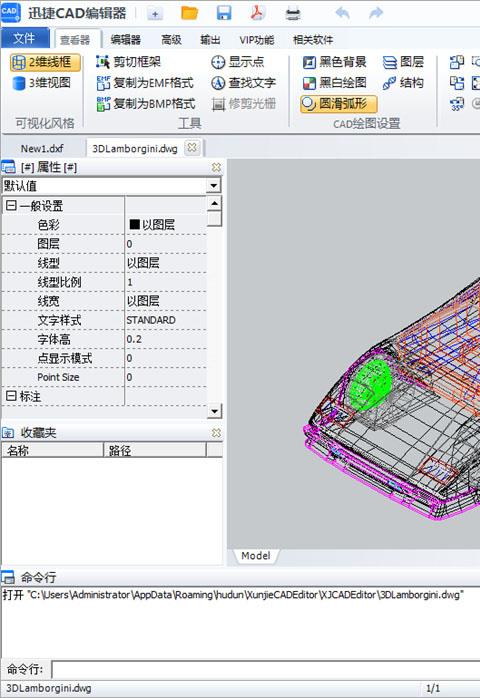Open the 输出 ribbon tab
Screen dimensions: 480x698
click(x=210, y=40)
